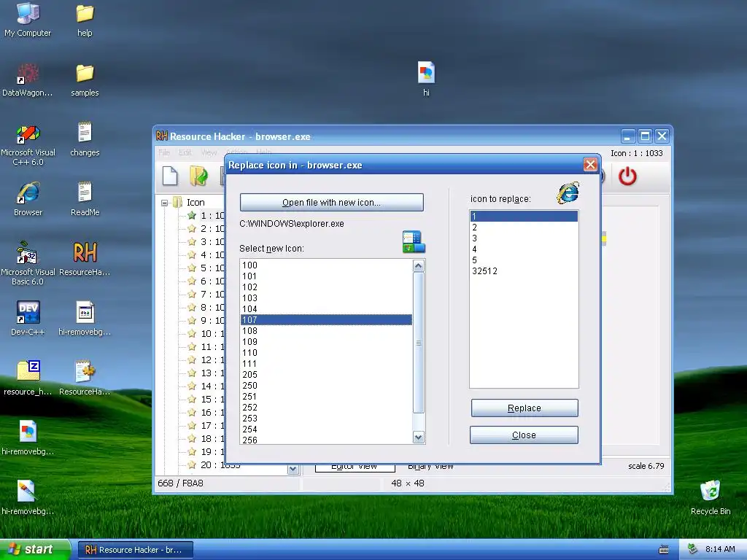747x560 pixels.
Task: Click the down arrow of new icon list scrollbar
Action: 418,437
